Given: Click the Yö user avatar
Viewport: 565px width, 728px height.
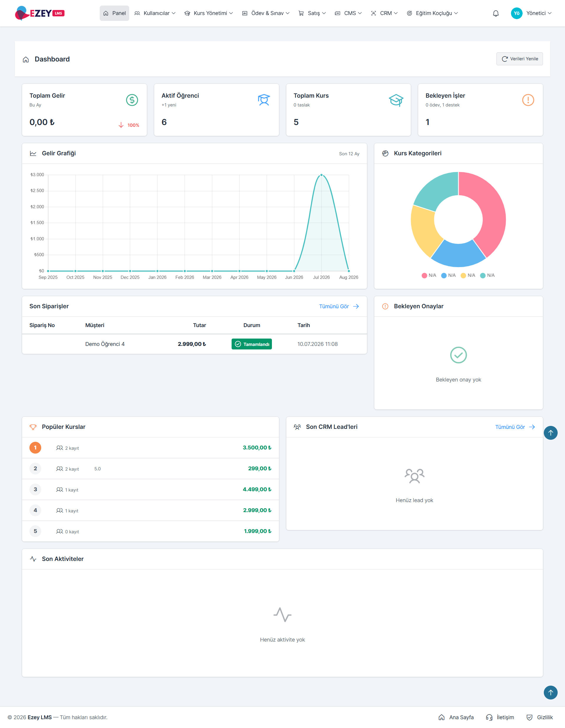Looking at the screenshot, I should (516, 13).
